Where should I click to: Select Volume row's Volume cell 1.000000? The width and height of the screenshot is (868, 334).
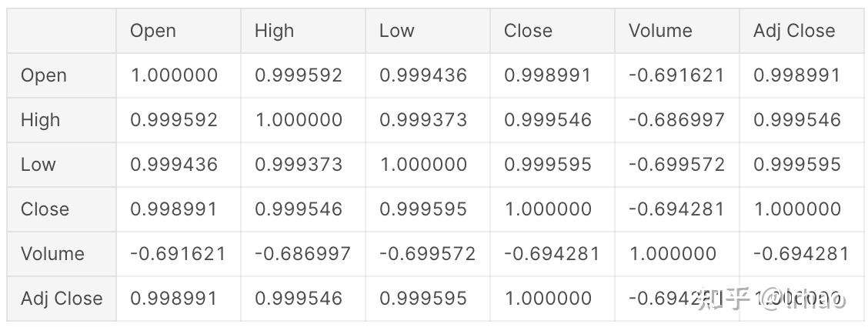click(x=672, y=254)
